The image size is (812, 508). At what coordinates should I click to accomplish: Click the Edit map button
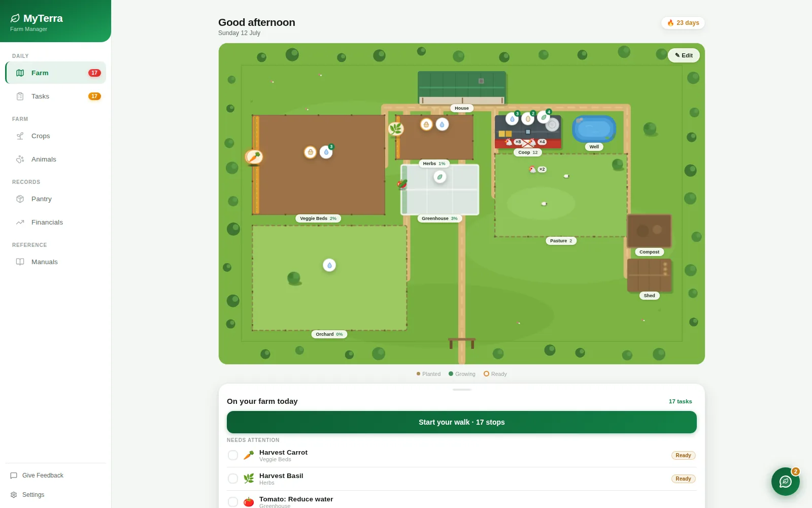[x=684, y=55]
